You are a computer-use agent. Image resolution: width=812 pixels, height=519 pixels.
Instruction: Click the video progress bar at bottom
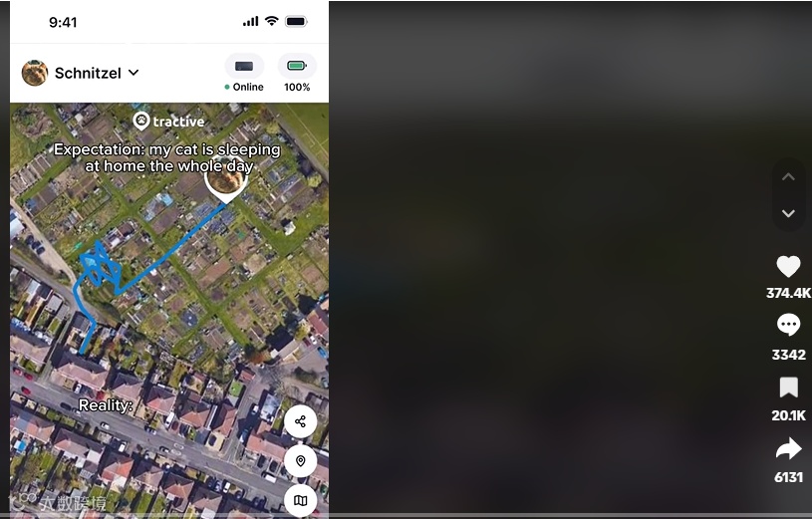click(406, 516)
